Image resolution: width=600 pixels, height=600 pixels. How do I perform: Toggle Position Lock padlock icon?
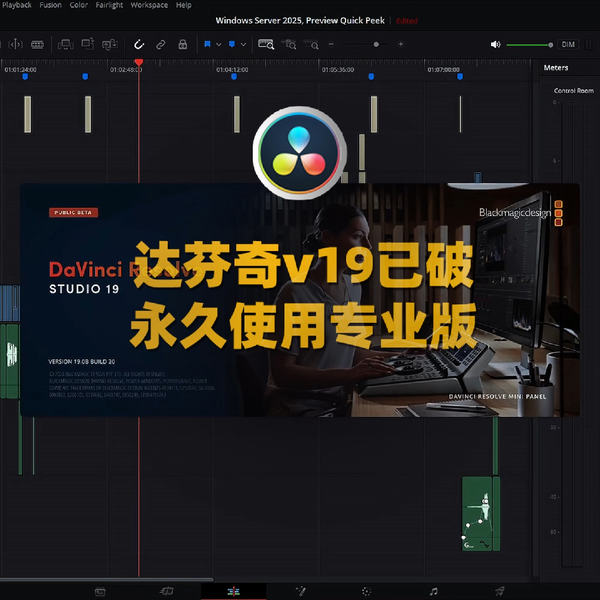183,44
